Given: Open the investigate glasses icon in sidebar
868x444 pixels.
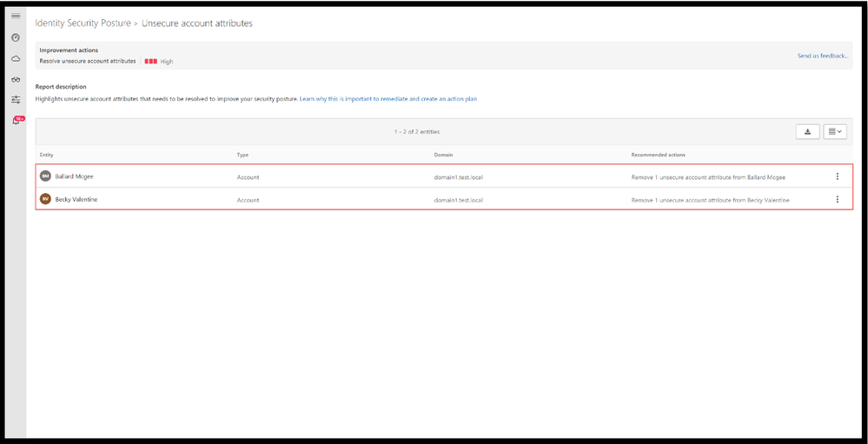Looking at the screenshot, I should (x=16, y=79).
